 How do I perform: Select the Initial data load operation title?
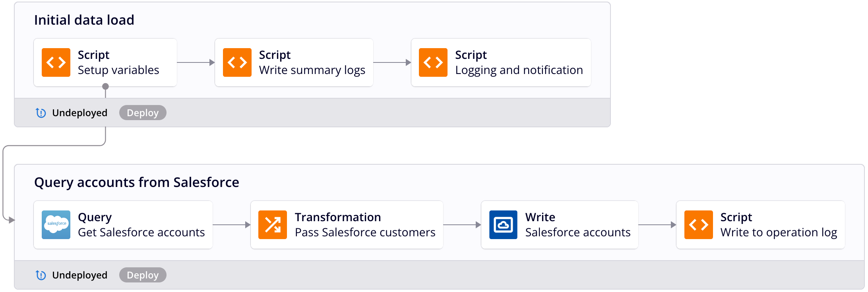(84, 20)
